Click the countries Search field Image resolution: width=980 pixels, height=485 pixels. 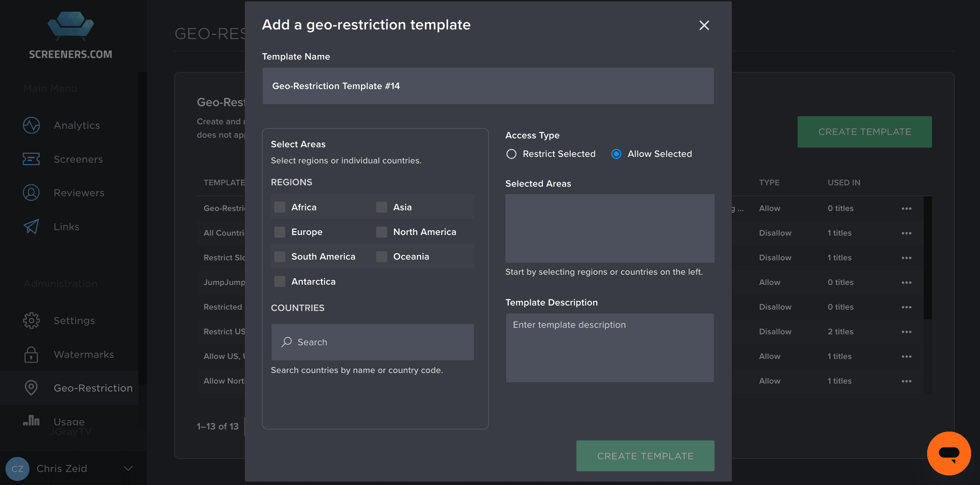tap(372, 342)
